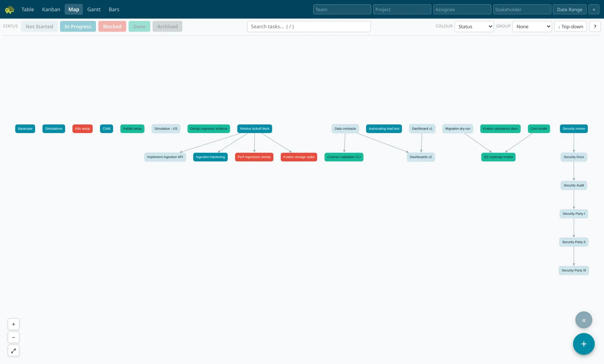This screenshot has height=364, width=604.
Task: Click the turtle app logo
Action: [9, 9]
